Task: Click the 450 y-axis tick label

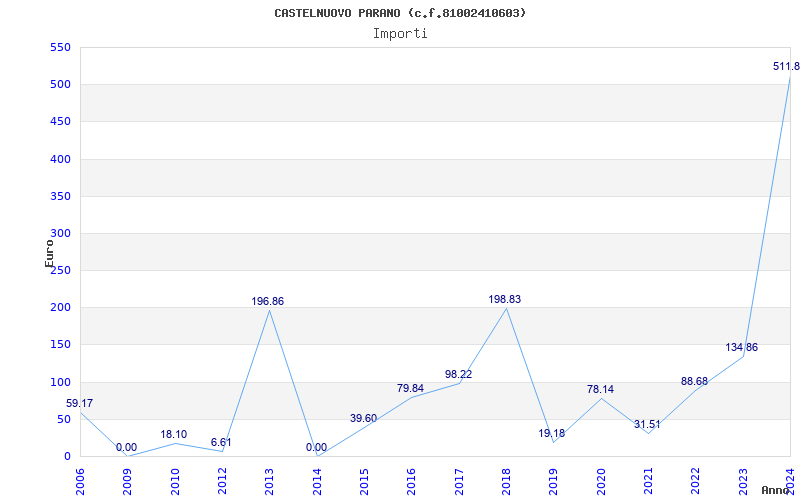Action: [x=60, y=122]
